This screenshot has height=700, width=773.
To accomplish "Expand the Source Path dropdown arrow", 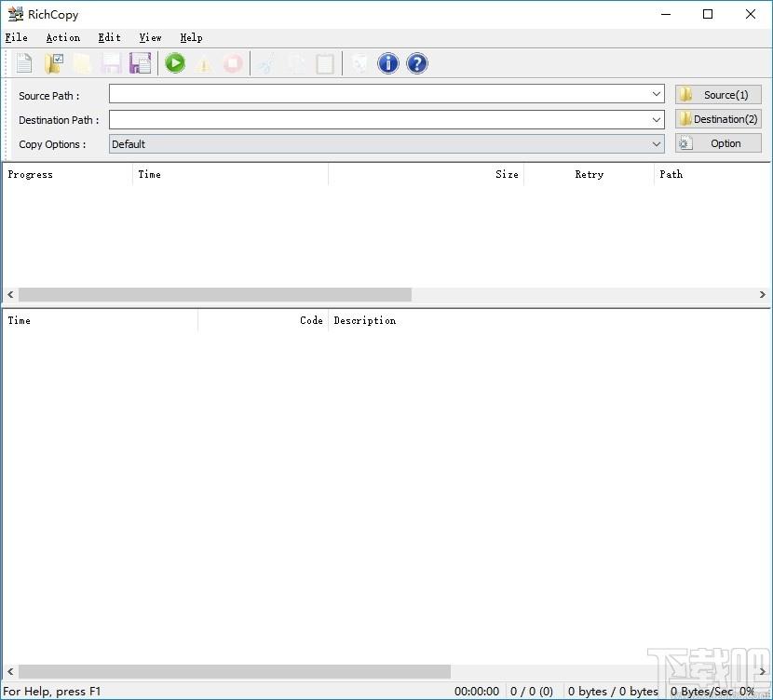I will point(657,94).
